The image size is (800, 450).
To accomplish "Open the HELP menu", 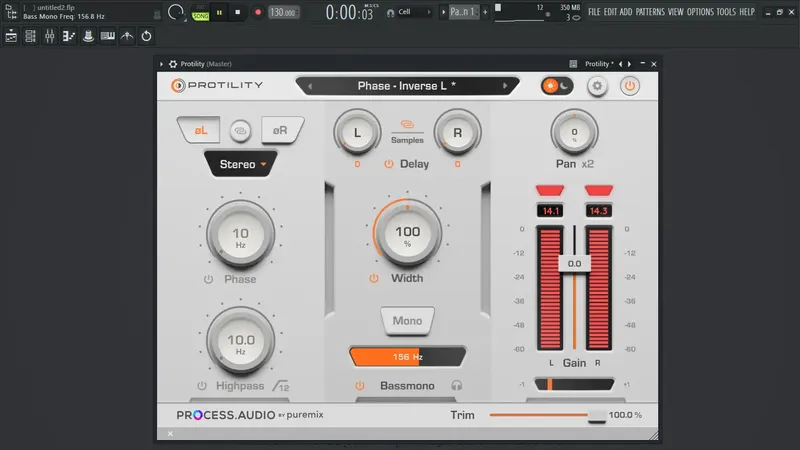I will click(747, 12).
